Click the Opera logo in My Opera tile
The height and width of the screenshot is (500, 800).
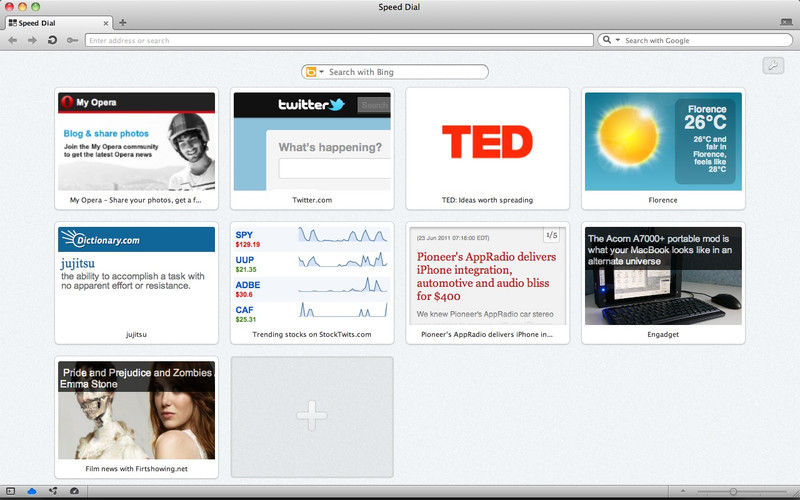(67, 103)
